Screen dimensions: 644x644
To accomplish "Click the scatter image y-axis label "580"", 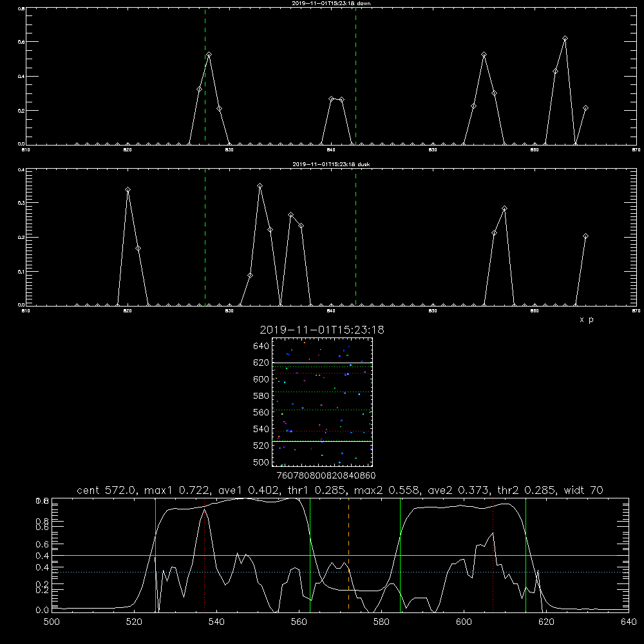I will pos(261,396).
